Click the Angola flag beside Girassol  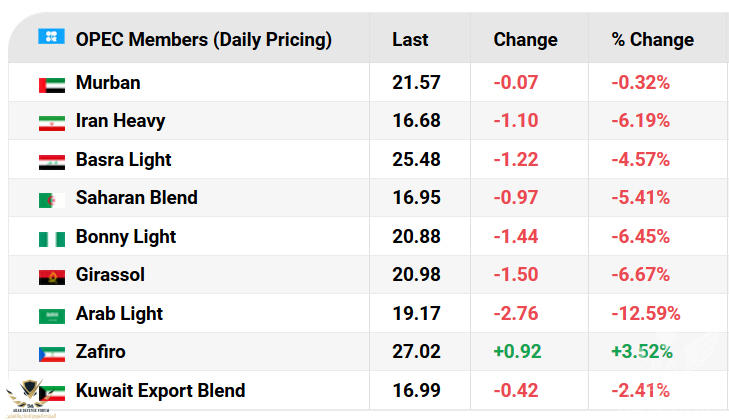(51, 276)
